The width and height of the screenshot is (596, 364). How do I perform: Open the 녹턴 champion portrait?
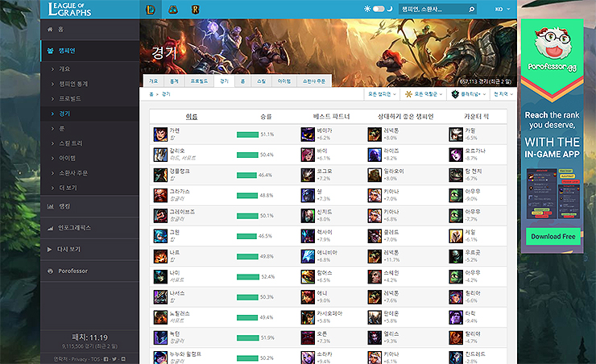[x=160, y=337]
